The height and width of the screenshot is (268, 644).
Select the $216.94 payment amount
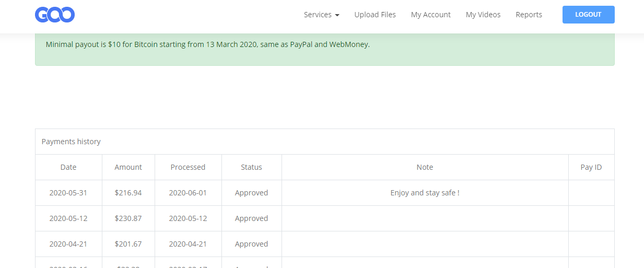(128, 193)
